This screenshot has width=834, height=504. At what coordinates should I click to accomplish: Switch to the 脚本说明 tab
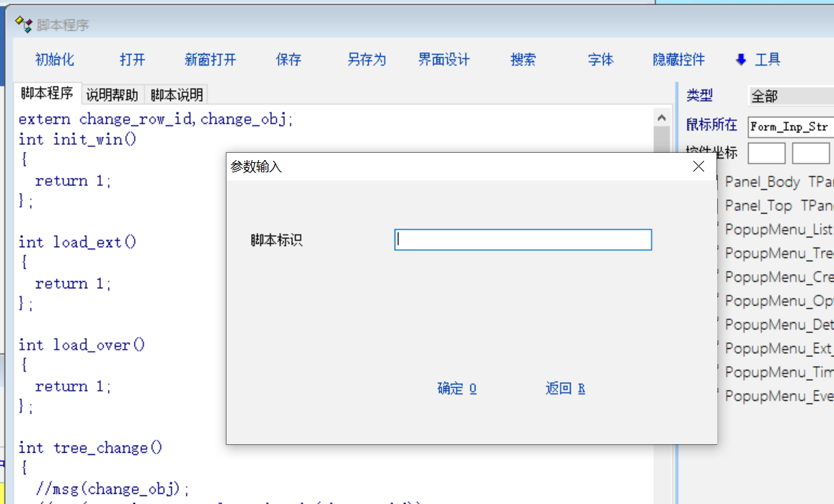[177, 94]
